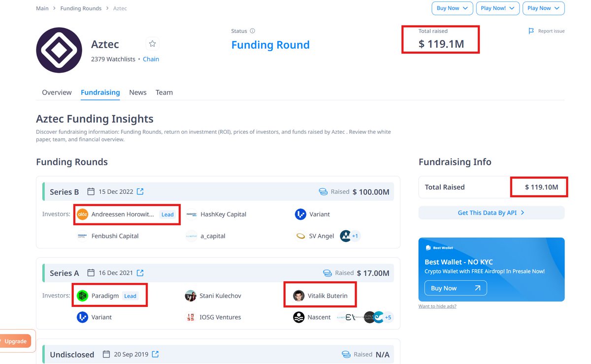The height and width of the screenshot is (364, 591).
Task: Show +5 more Series A investors
Action: [x=388, y=317]
